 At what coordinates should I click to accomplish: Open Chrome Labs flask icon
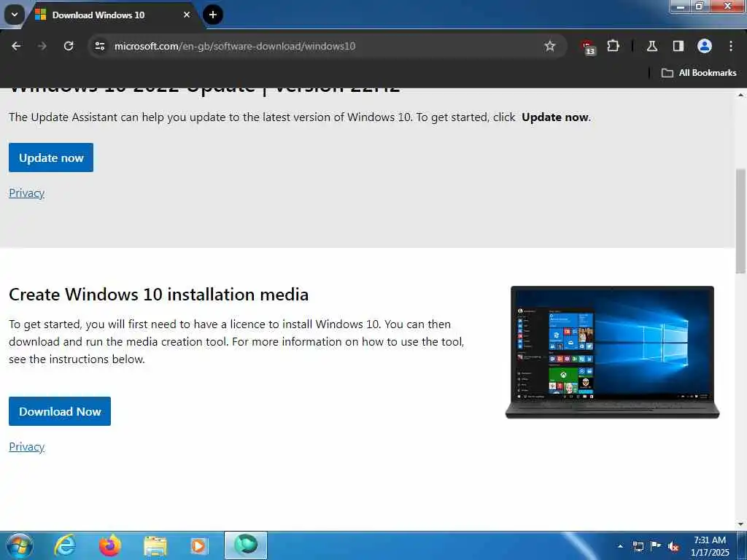click(652, 46)
